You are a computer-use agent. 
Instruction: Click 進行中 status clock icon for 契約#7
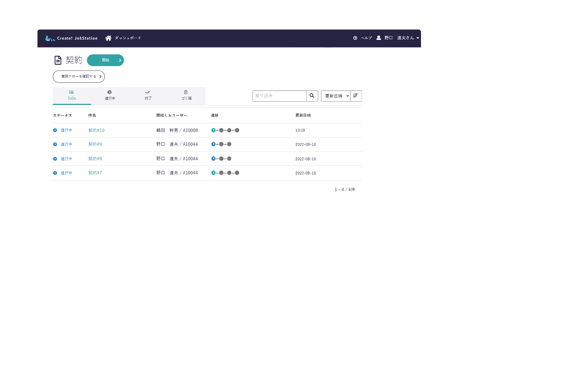[55, 173]
